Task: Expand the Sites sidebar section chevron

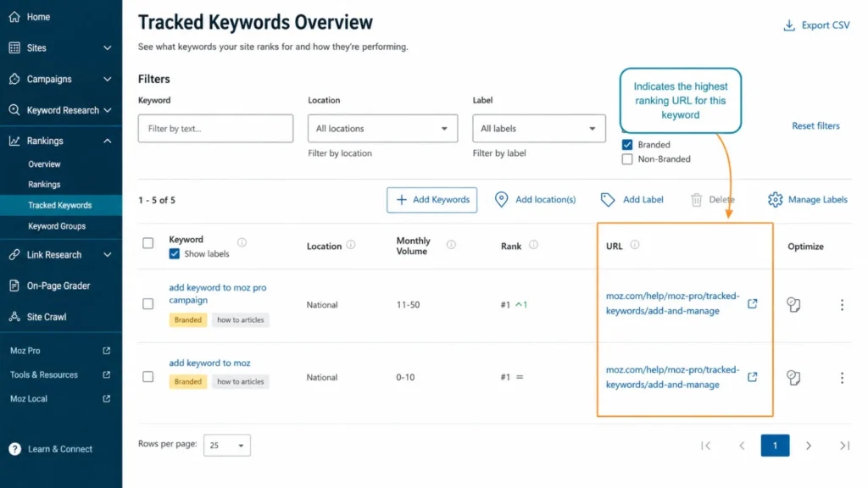Action: (108, 48)
